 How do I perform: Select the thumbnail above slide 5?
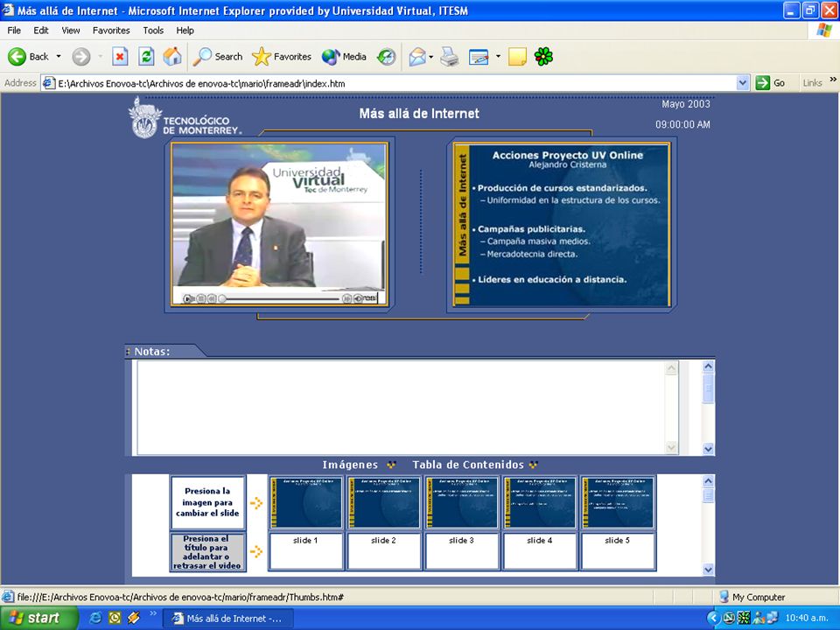click(617, 502)
